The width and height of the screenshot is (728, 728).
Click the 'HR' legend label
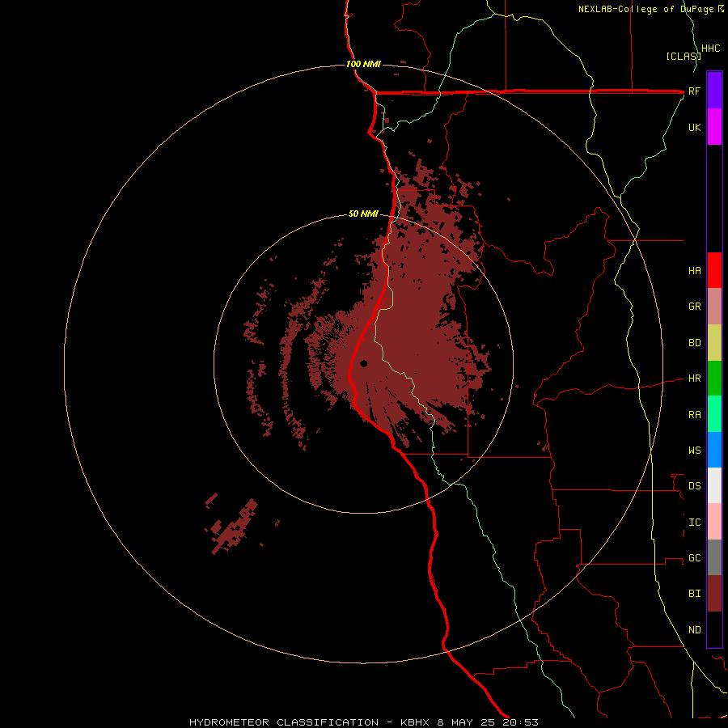694,379
